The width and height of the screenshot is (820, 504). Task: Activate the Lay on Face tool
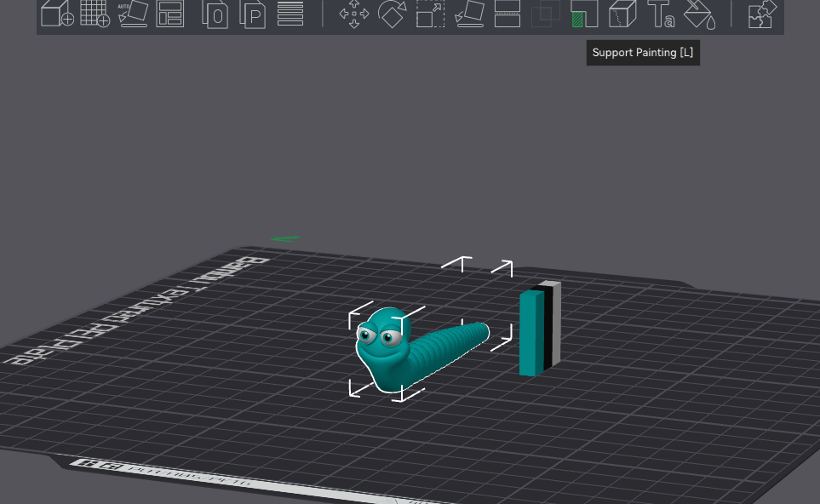469,13
